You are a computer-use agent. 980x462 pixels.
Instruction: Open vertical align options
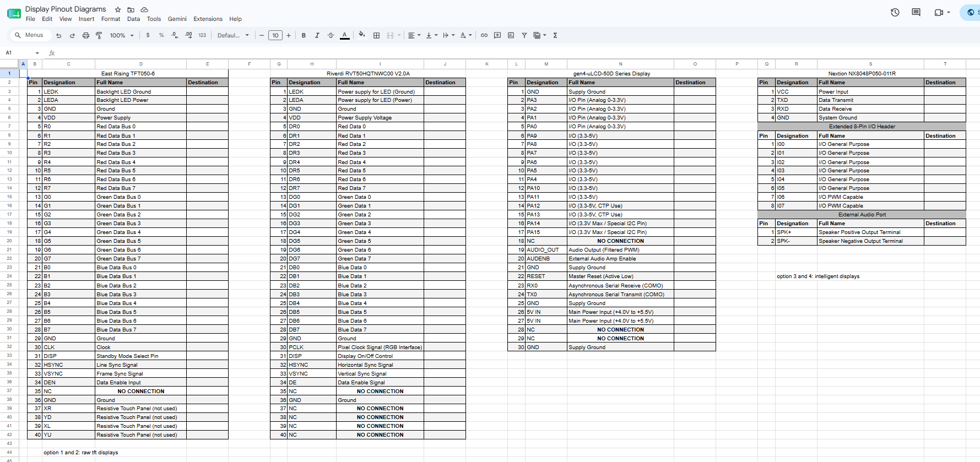[x=431, y=35]
